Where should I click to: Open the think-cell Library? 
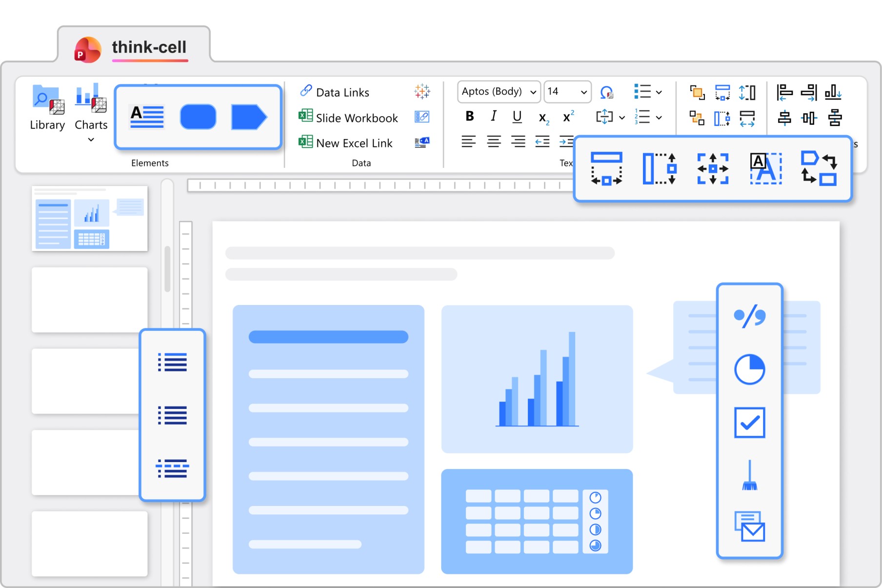47,108
